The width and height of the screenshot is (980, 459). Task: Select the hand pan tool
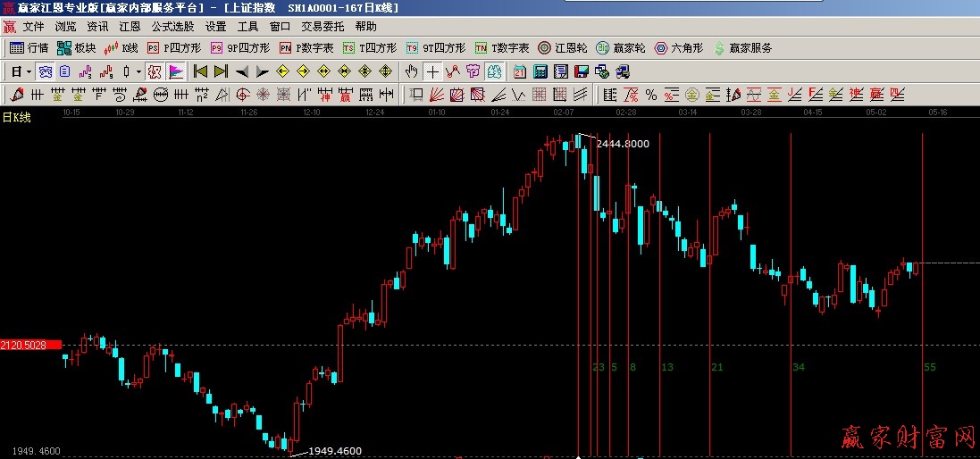pos(411,71)
